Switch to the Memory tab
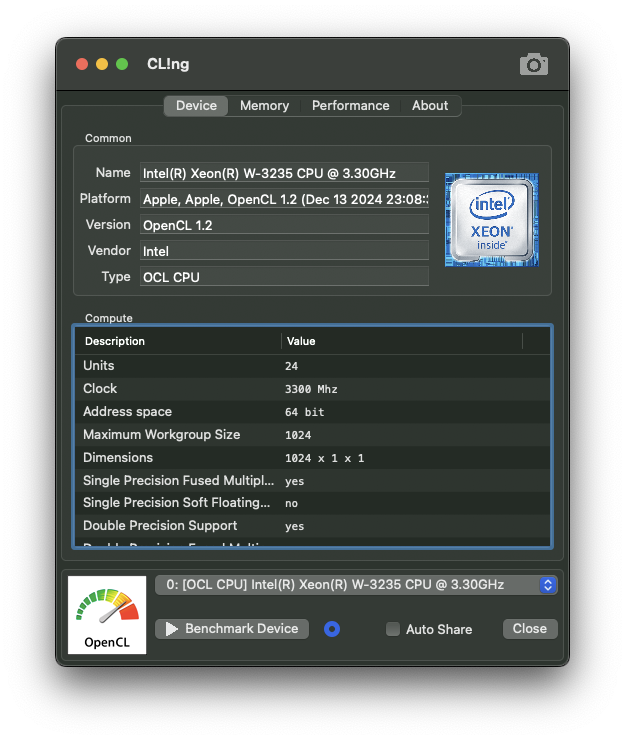625x740 pixels. pyautogui.click(x=264, y=106)
